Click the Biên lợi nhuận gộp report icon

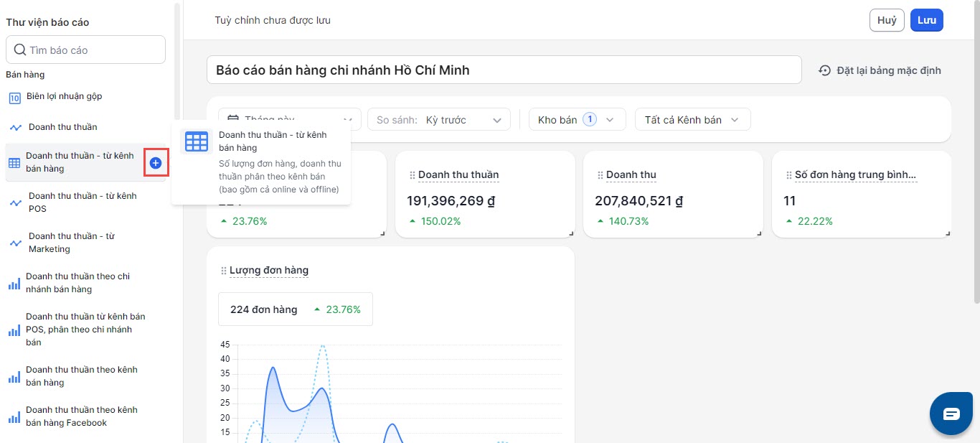14,97
